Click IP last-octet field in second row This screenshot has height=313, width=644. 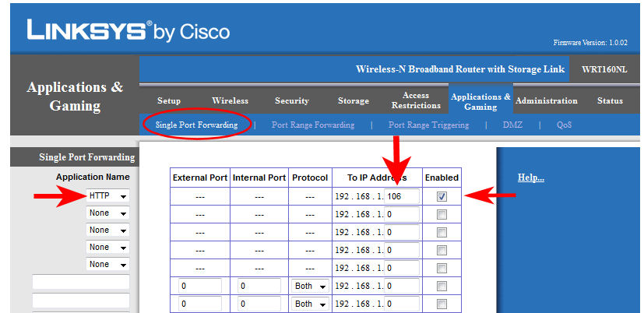(x=402, y=214)
